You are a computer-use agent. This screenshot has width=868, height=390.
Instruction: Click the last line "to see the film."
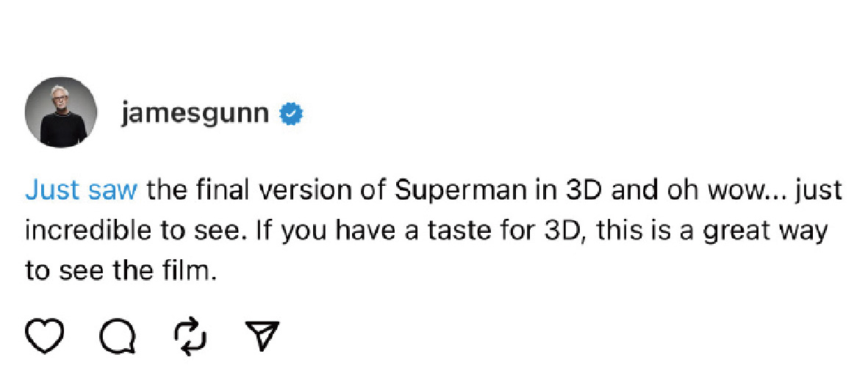click(122, 271)
